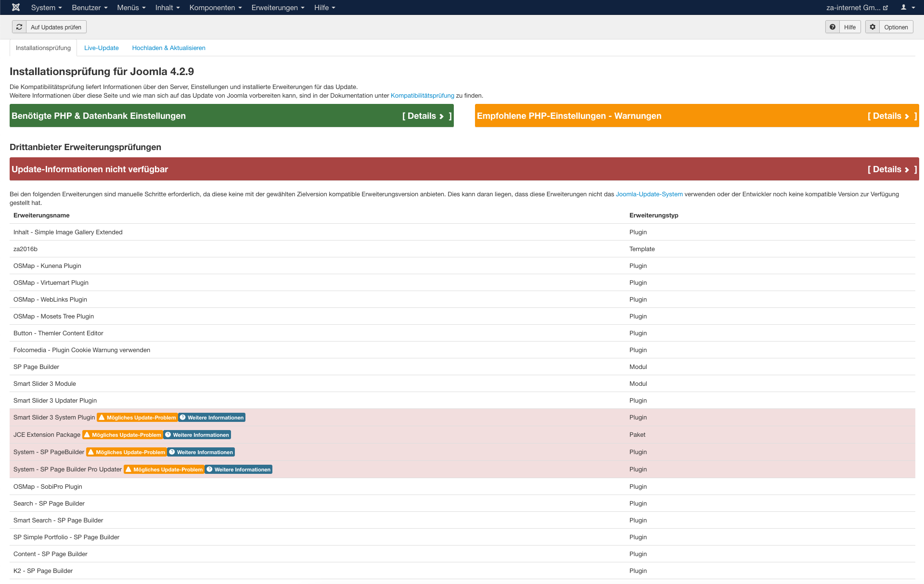The width and height of the screenshot is (924, 584).
Task: Click the Hilfe toolbar button label
Action: tap(850, 27)
